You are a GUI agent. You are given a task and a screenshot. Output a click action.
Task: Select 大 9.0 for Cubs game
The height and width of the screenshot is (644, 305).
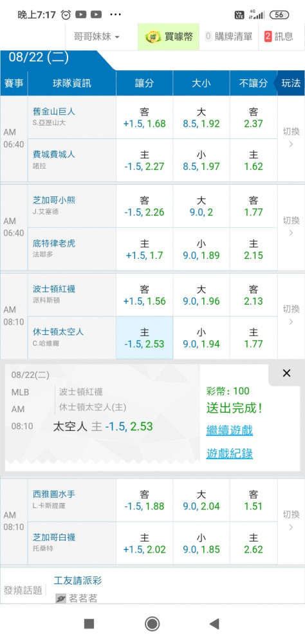pos(201,206)
